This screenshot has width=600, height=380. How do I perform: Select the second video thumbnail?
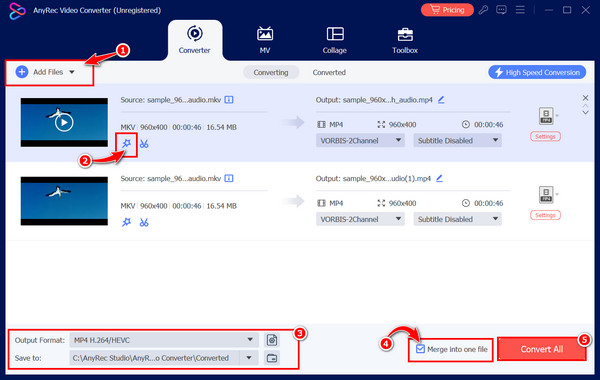pos(64,201)
